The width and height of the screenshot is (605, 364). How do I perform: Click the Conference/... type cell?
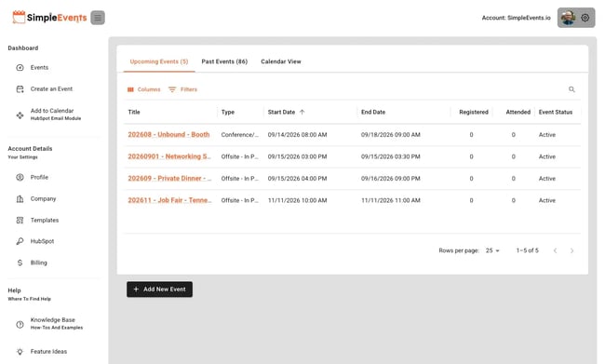[239, 135]
